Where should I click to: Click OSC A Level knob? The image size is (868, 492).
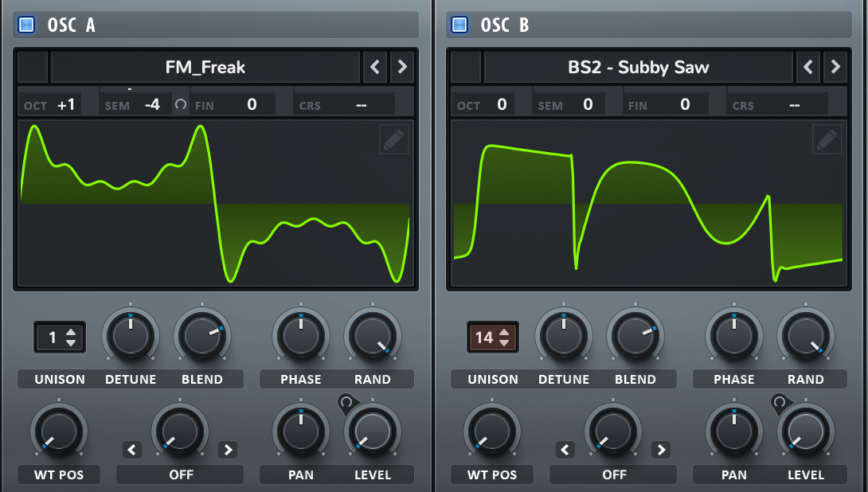tap(373, 431)
